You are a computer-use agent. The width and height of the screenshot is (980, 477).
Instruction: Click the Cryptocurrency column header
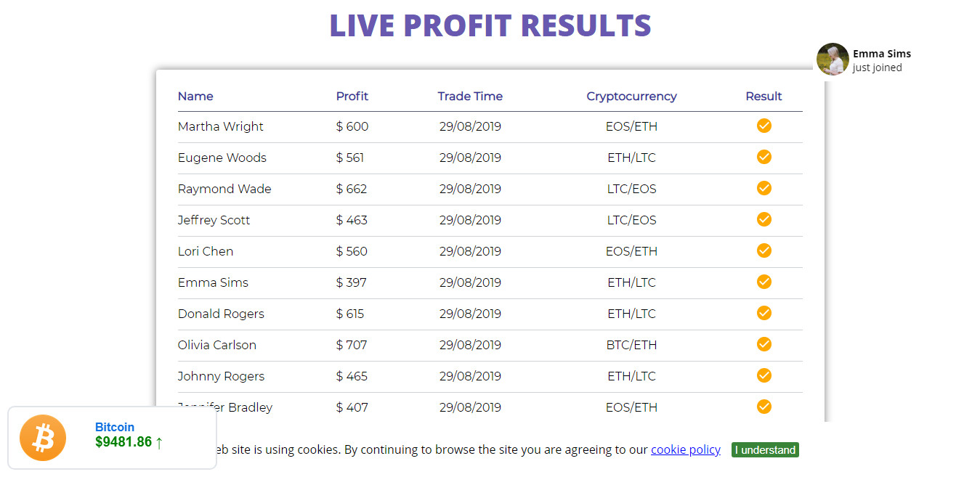click(x=631, y=97)
